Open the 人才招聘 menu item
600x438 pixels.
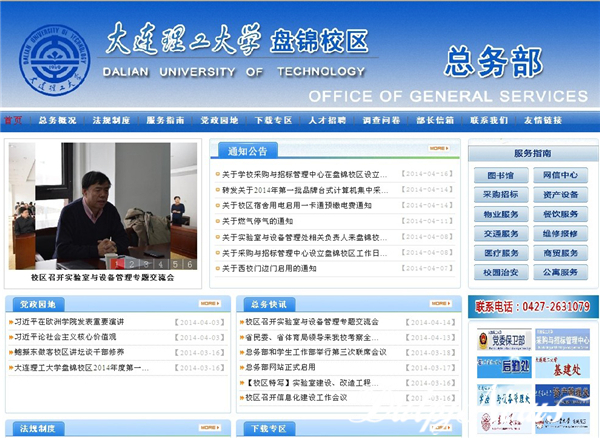(327, 120)
